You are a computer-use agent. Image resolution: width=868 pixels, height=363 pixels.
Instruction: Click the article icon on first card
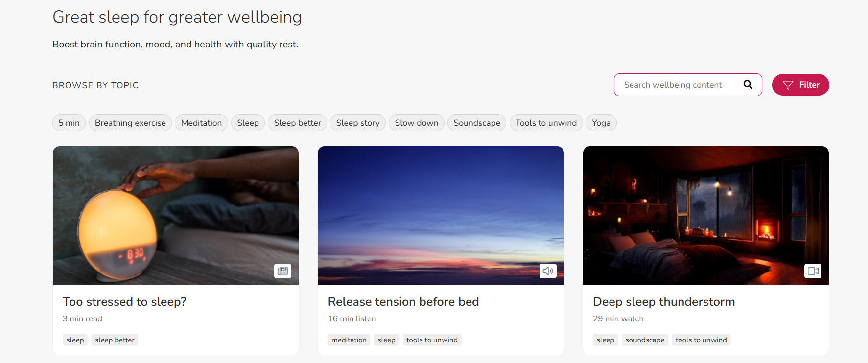pyautogui.click(x=282, y=271)
